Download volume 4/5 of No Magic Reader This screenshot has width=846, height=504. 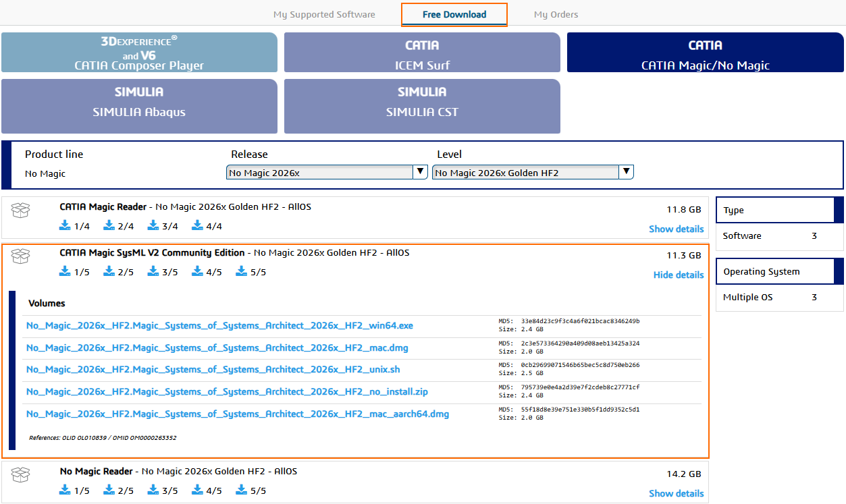click(207, 491)
